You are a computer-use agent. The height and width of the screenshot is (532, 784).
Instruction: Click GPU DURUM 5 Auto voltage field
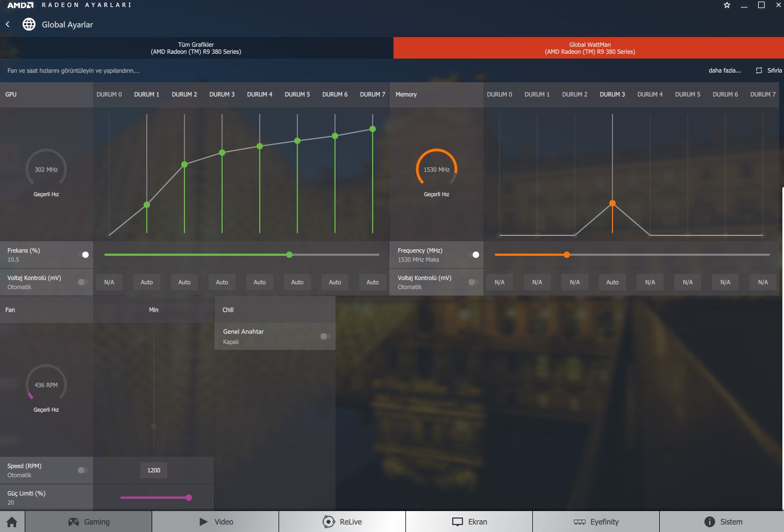click(x=297, y=282)
